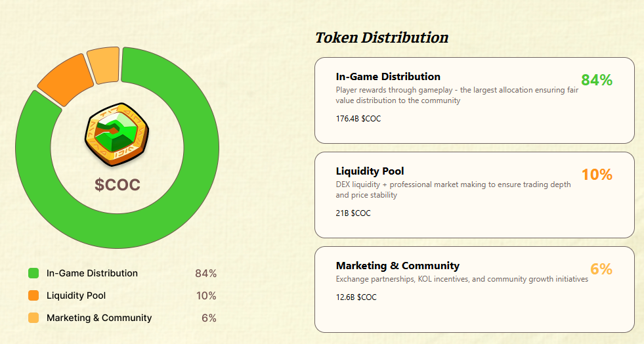Click the green In-Game Distribution legend swatch

tap(33, 273)
